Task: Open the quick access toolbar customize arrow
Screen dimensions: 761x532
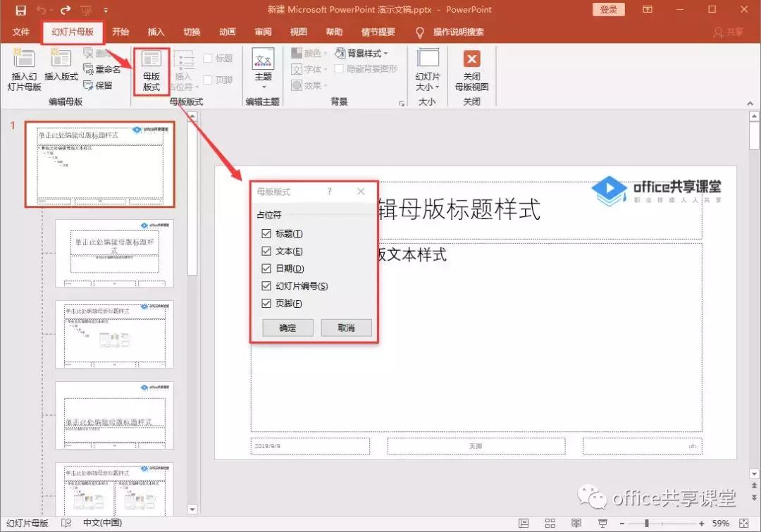Action: [106, 10]
